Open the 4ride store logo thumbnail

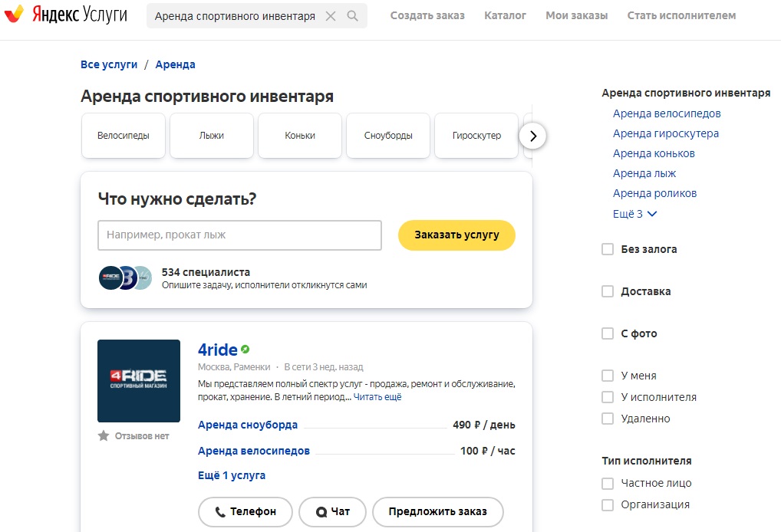coord(139,381)
